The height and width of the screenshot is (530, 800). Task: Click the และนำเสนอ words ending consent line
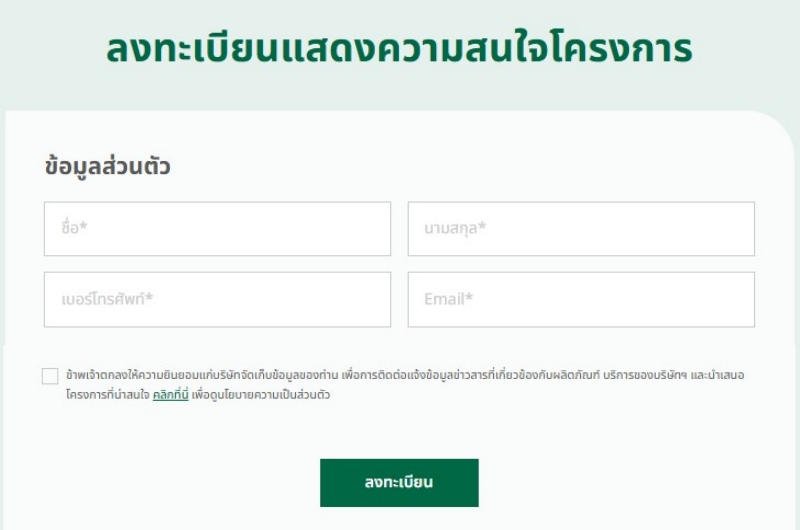(x=717, y=375)
